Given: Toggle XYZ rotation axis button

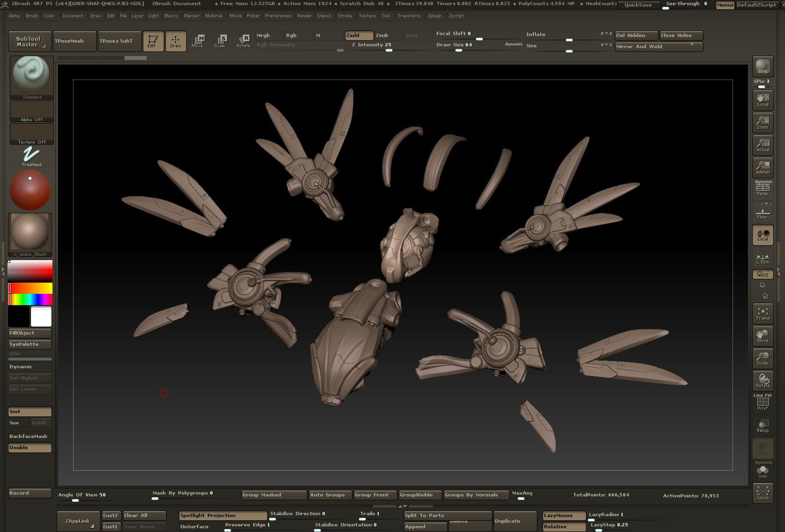Looking at the screenshot, I should (x=763, y=275).
